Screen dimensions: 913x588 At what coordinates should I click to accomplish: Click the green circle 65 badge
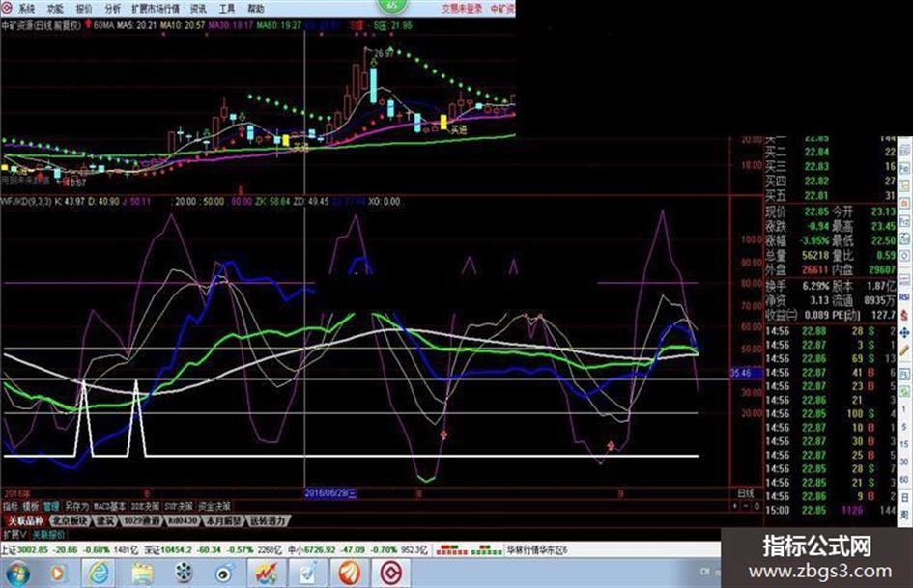(x=392, y=5)
